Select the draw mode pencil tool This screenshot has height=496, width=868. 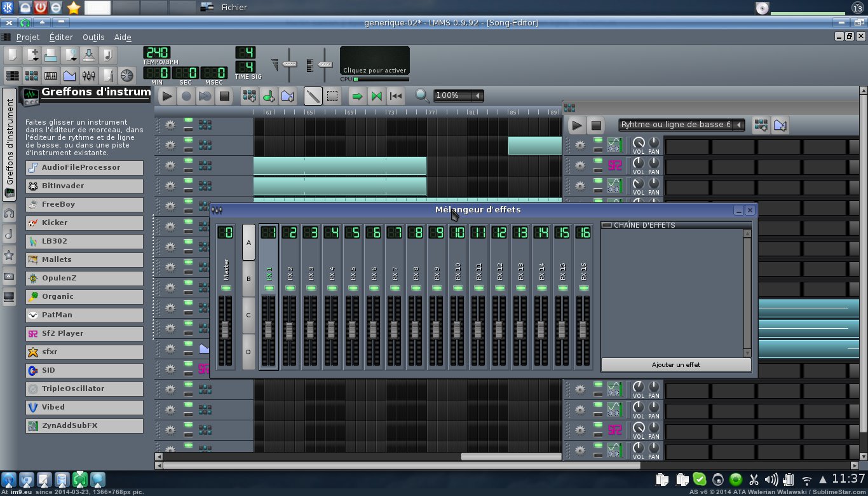[x=312, y=96]
